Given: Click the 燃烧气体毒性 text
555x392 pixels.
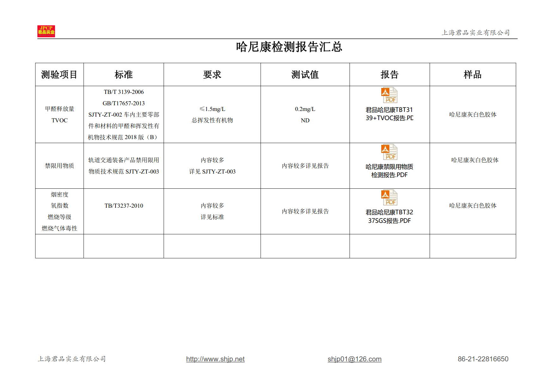Looking at the screenshot, I should point(59,228).
